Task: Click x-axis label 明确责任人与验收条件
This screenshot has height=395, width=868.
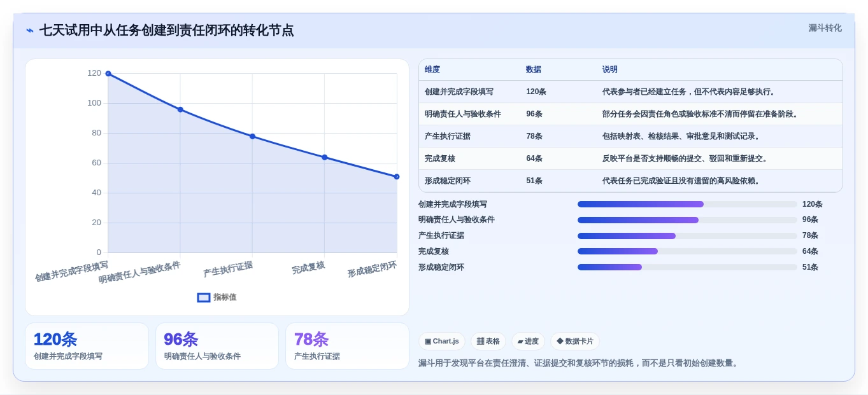Action: tap(140, 272)
